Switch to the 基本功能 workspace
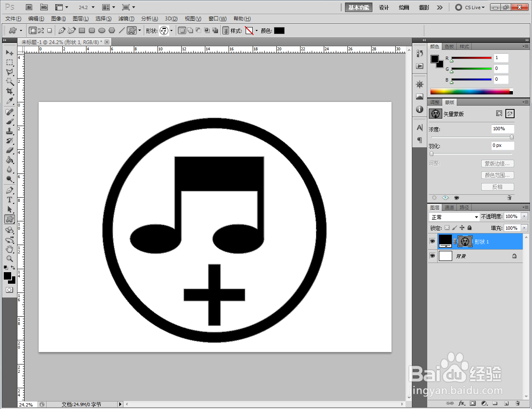Screen dimensions: 532x409 [359, 7]
